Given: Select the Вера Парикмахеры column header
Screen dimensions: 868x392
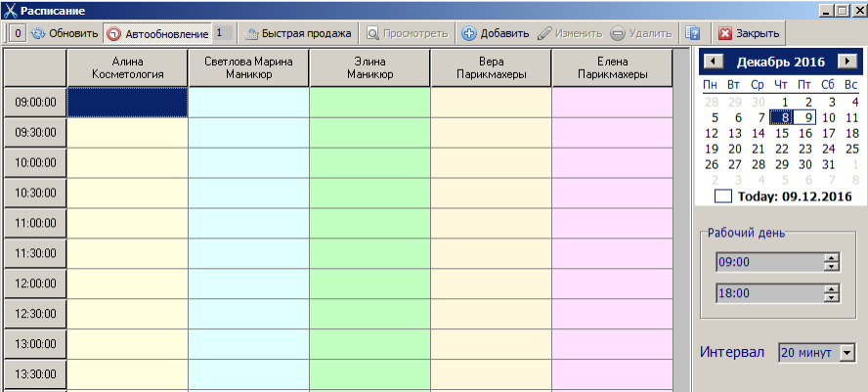Looking at the screenshot, I should pyautogui.click(x=491, y=67).
